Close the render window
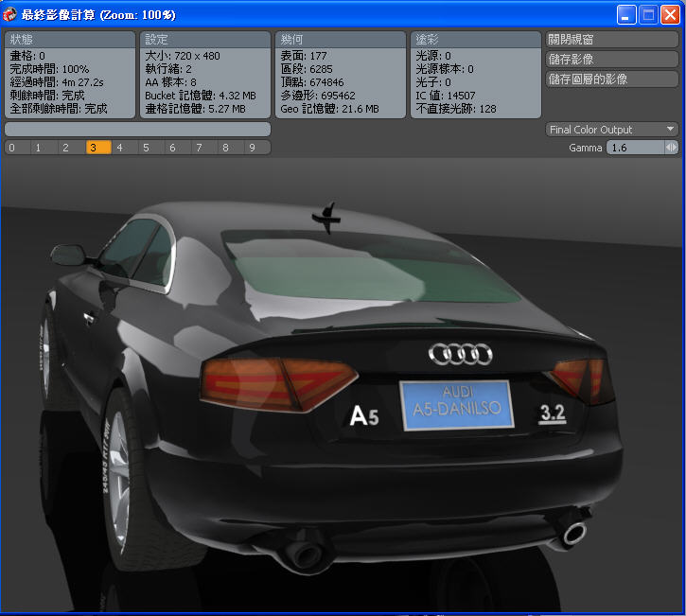686x616 pixels. (x=670, y=15)
